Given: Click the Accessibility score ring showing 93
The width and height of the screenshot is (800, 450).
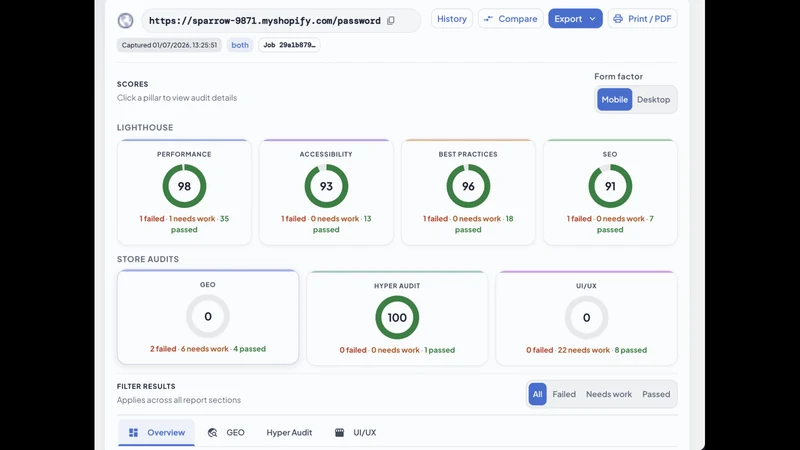Looking at the screenshot, I should [326, 186].
